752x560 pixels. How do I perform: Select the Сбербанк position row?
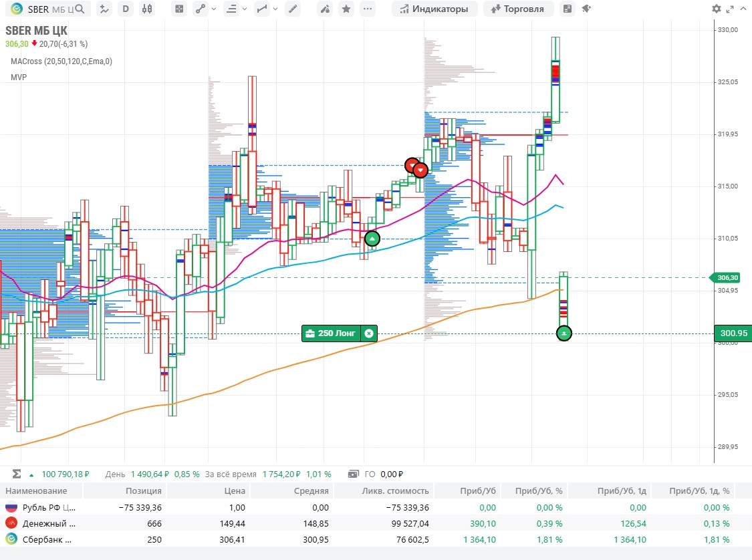point(376,539)
